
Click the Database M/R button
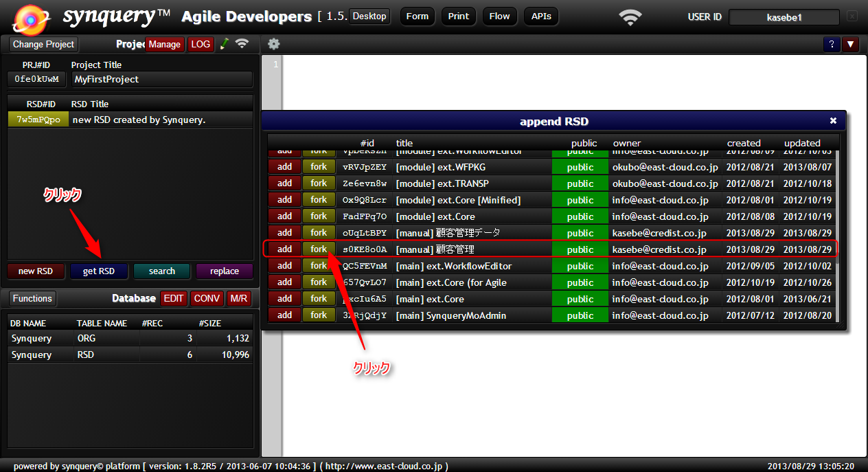[x=239, y=298]
